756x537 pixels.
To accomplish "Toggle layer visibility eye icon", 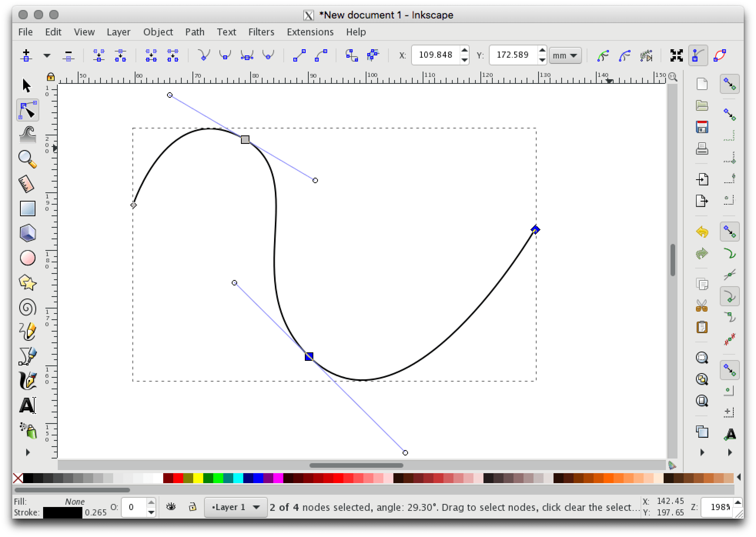I will click(171, 507).
